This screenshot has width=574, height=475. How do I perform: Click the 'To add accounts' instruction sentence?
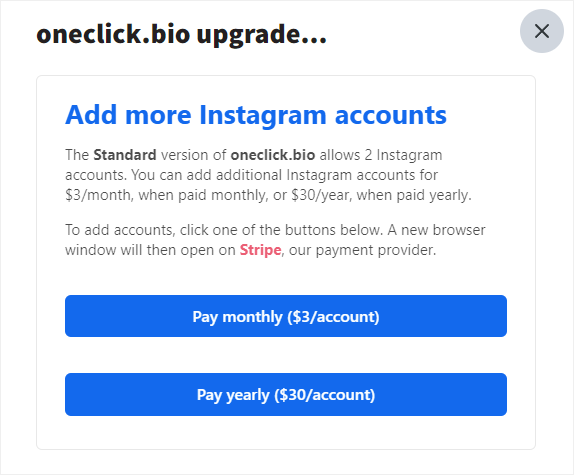[x=224, y=230]
